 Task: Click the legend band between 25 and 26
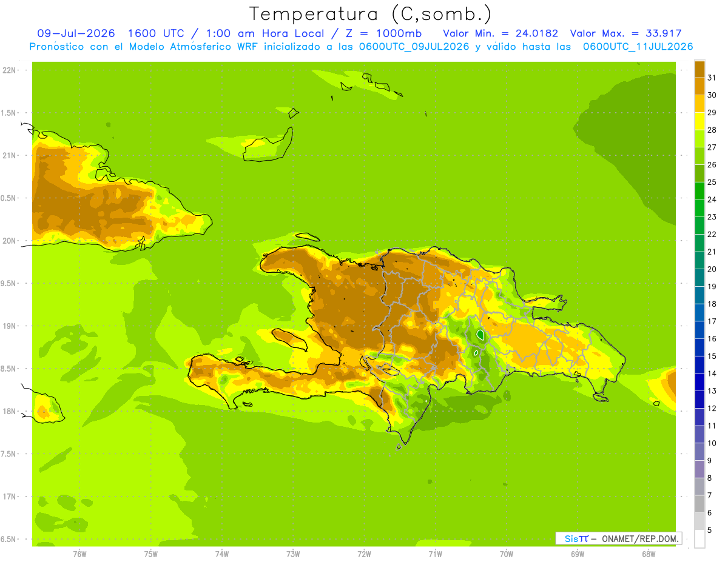coord(699,174)
